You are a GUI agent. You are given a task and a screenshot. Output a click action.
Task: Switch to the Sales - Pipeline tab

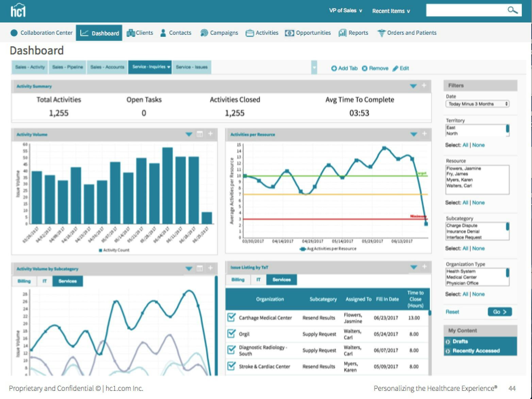[67, 67]
